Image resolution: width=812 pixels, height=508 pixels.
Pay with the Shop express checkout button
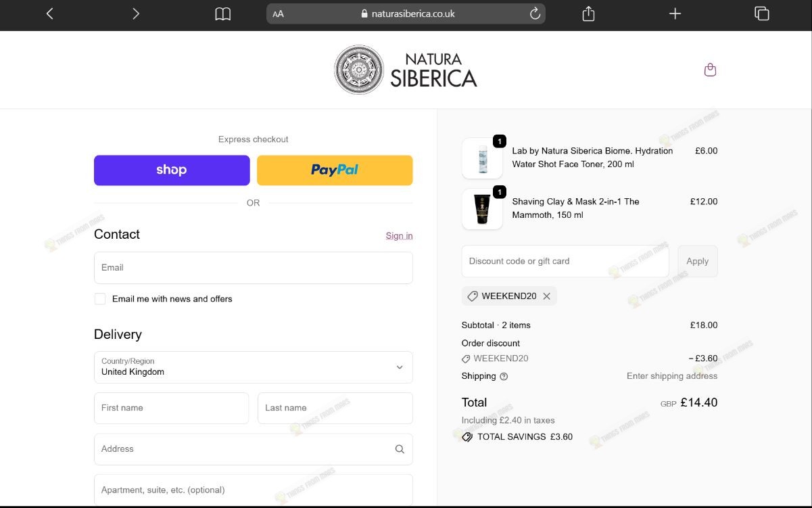coord(172,170)
